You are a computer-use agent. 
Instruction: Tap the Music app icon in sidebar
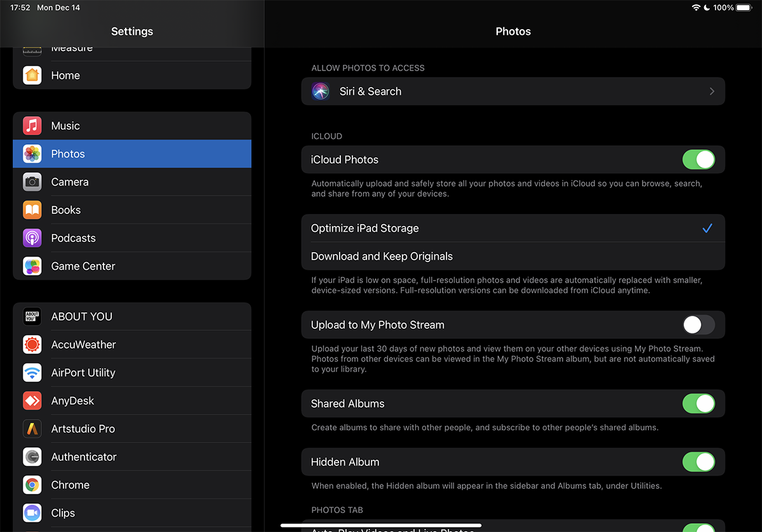click(32, 126)
